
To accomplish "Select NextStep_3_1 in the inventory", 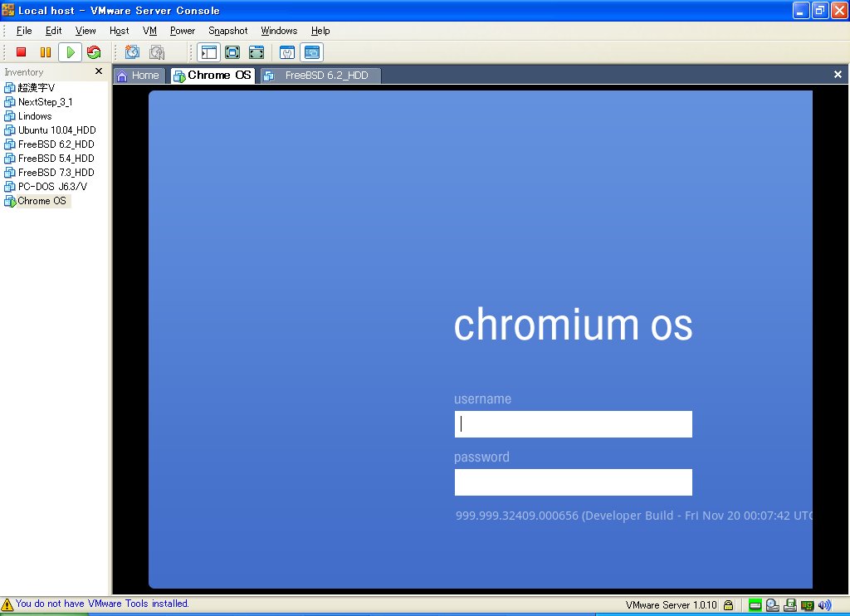I will point(38,101).
